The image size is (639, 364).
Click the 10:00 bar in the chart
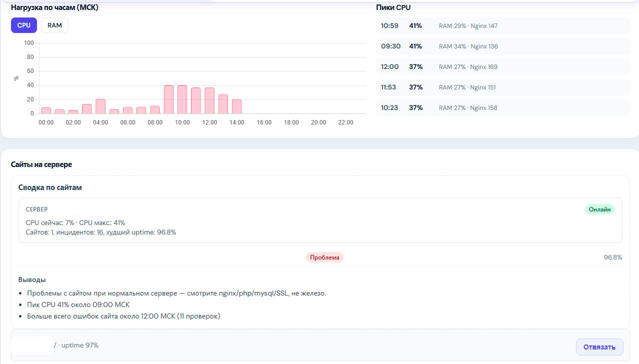coord(182,99)
